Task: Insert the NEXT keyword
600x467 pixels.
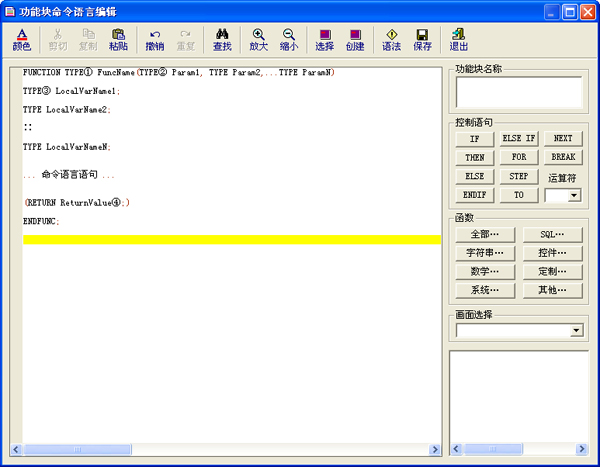Action: click(563, 139)
